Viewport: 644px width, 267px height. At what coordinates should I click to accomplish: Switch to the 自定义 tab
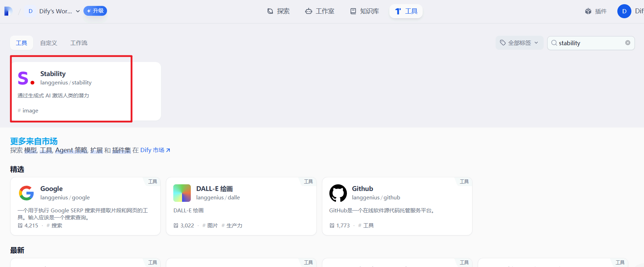tap(49, 43)
